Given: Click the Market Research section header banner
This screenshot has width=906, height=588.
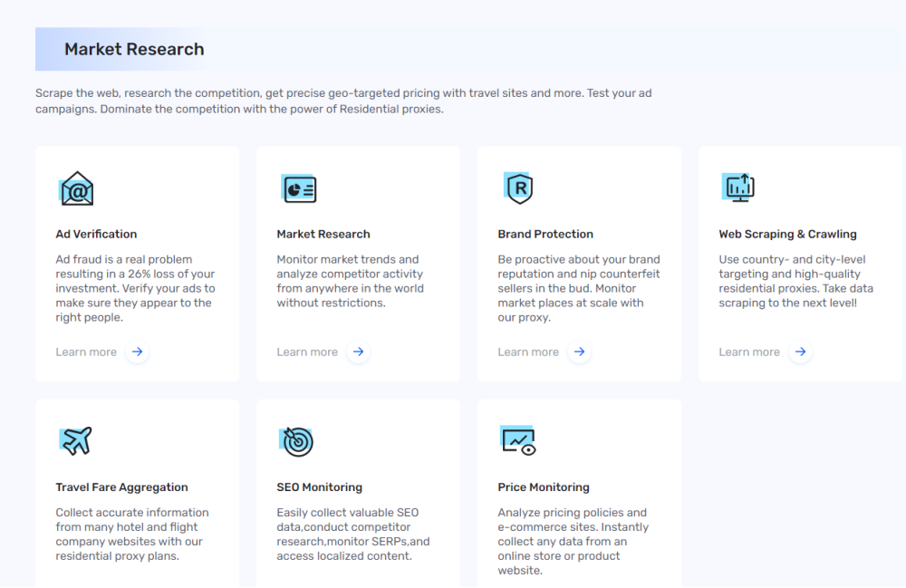Looking at the screenshot, I should point(134,50).
